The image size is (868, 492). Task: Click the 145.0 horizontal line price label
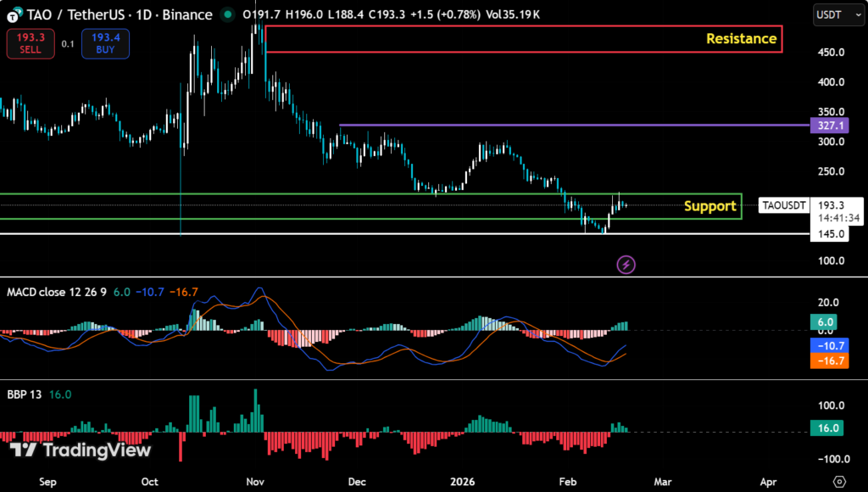click(831, 233)
